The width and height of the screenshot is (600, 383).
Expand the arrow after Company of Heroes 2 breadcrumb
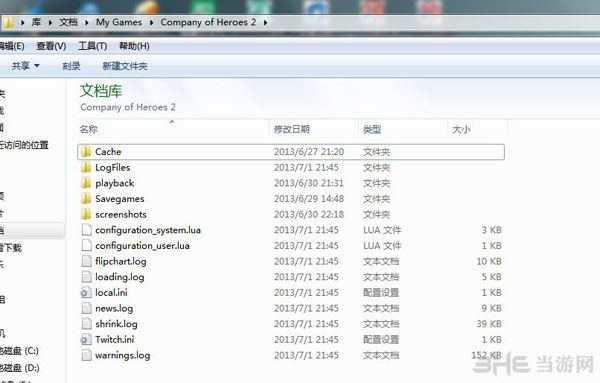click(265, 23)
